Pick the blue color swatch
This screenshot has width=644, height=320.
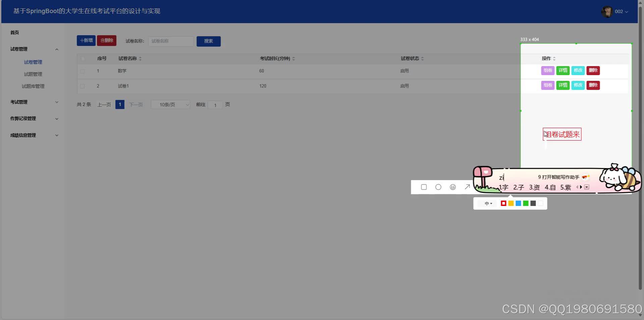click(518, 203)
